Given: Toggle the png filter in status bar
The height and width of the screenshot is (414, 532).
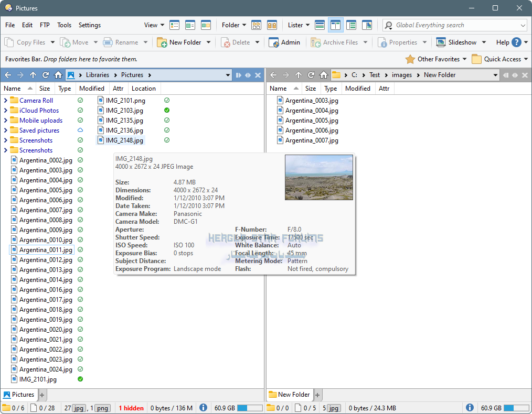Looking at the screenshot, I should (x=102, y=408).
